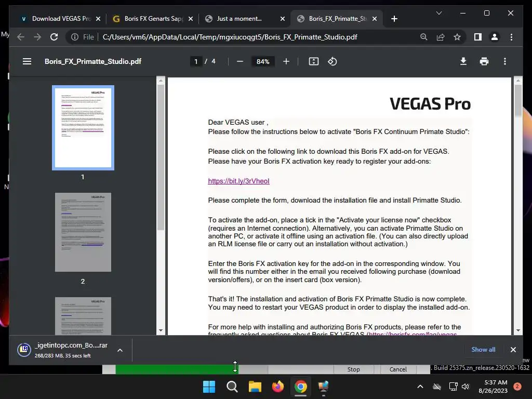Click the network display tray icon

click(x=453, y=387)
